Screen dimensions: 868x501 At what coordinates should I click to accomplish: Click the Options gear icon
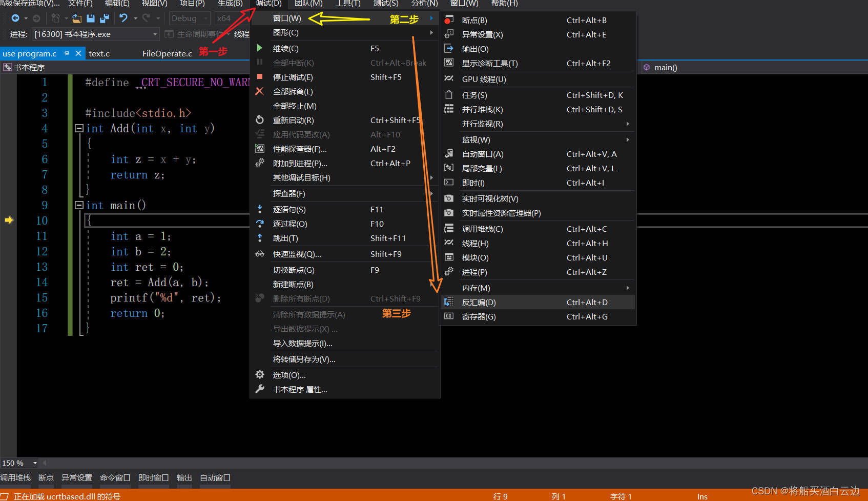pyautogui.click(x=259, y=375)
